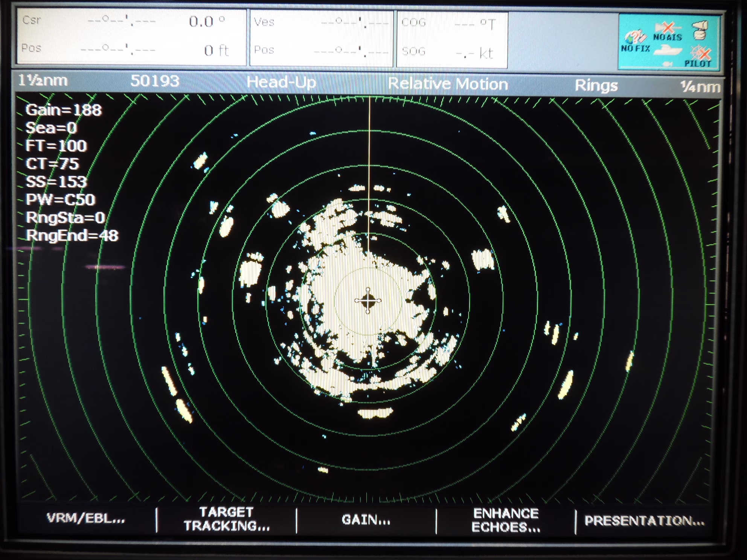
Task: Open the PRESENTATION... soft key
Action: 644,520
